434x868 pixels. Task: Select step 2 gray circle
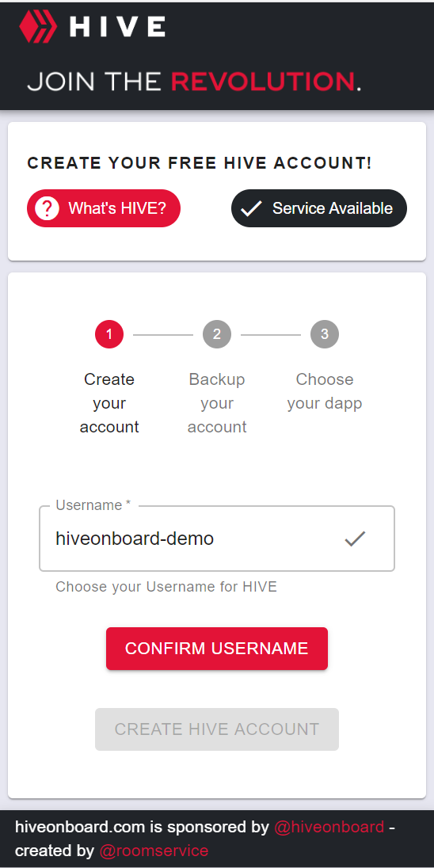[x=217, y=334]
